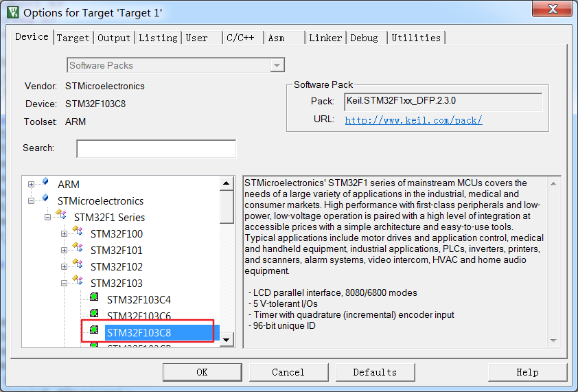
Task: Click the STM32F103C6 chip icon
Action: point(94,313)
